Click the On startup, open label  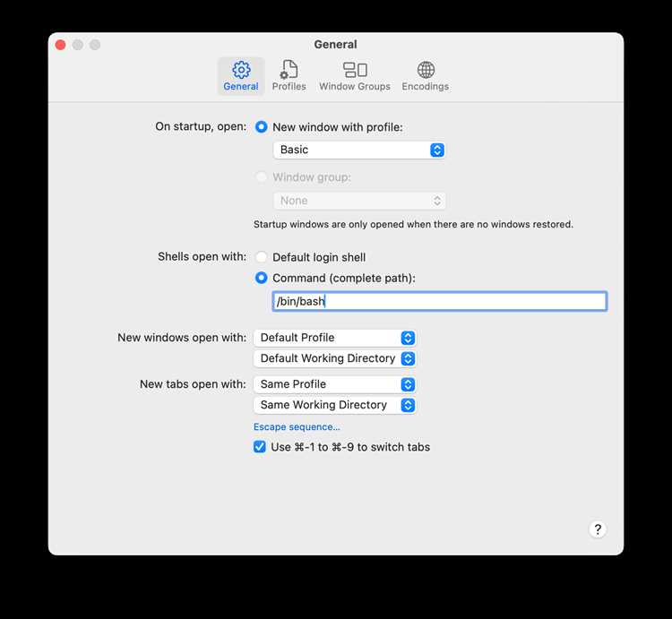[x=201, y=126]
